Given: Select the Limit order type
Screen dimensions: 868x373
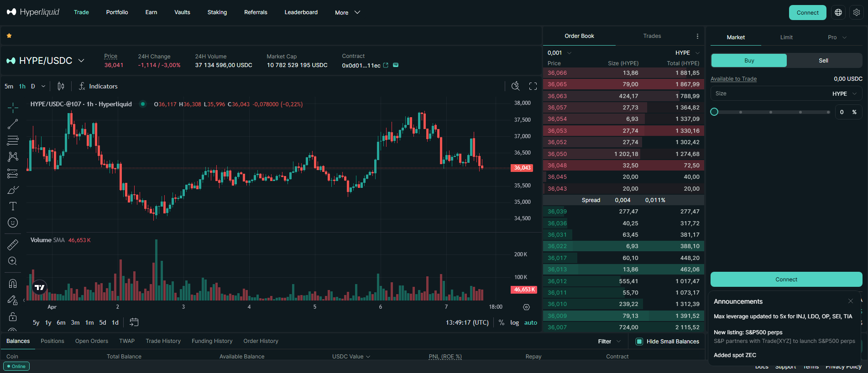Looking at the screenshot, I should (x=786, y=37).
